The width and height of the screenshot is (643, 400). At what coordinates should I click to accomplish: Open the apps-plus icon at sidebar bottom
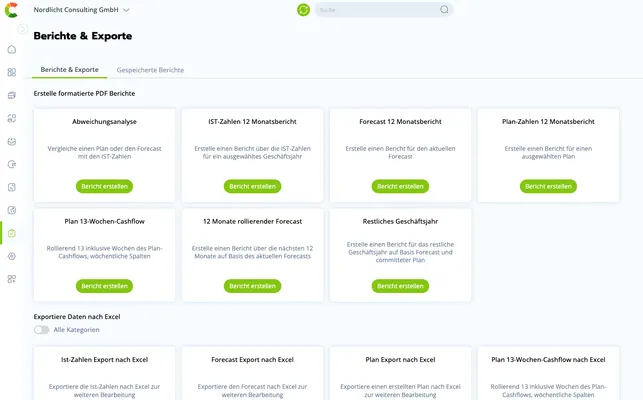[12, 279]
